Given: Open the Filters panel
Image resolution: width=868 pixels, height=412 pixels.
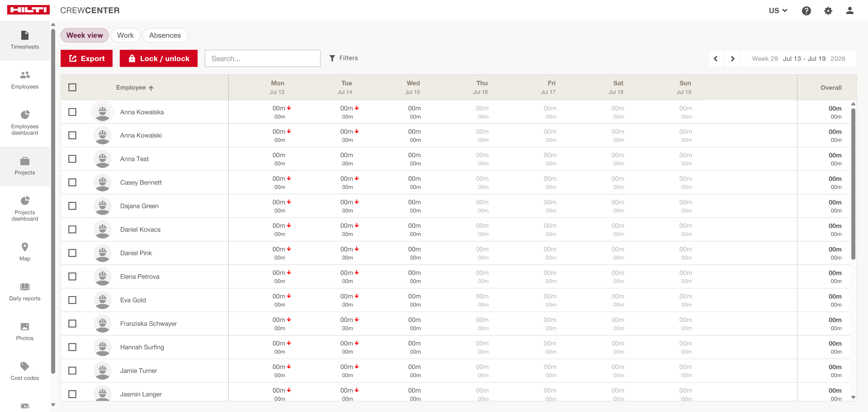Looking at the screenshot, I should pos(343,58).
